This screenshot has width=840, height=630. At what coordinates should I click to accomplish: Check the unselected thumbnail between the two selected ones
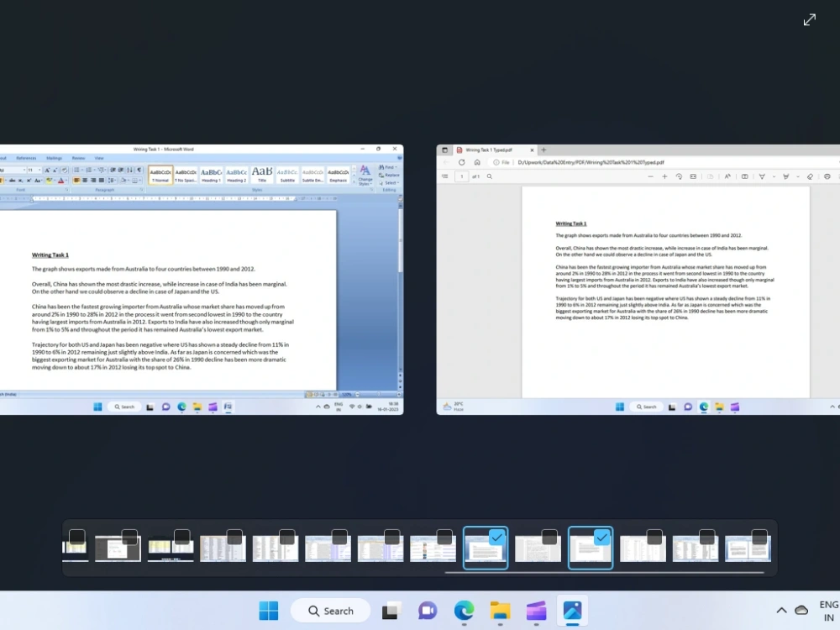point(549,538)
